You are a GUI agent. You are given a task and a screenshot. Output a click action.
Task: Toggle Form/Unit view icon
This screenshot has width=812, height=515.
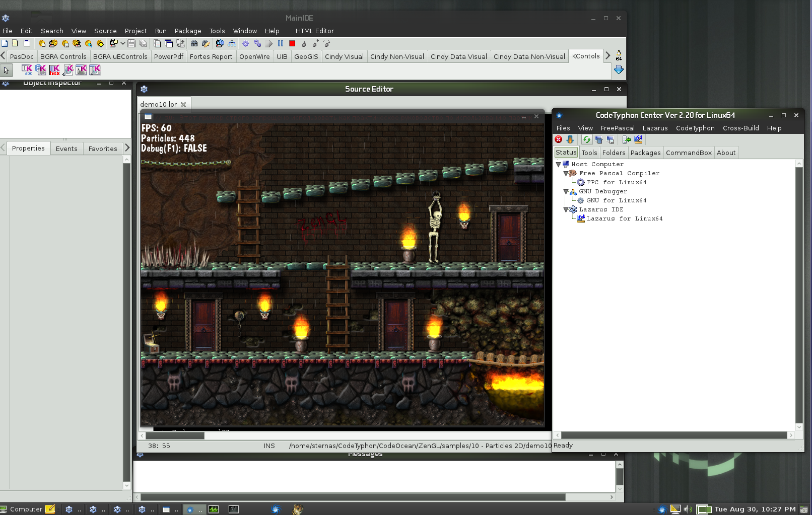click(x=180, y=43)
